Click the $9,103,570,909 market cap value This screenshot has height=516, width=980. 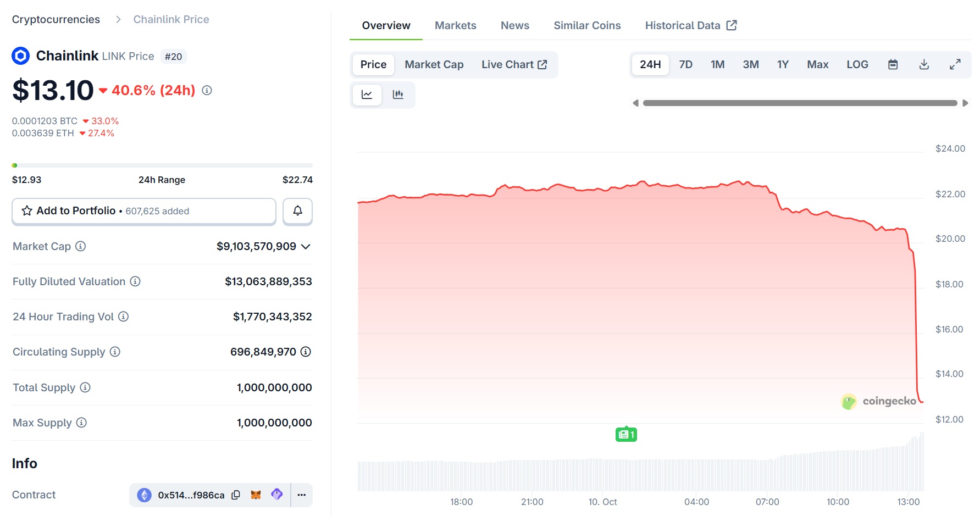pyautogui.click(x=256, y=246)
